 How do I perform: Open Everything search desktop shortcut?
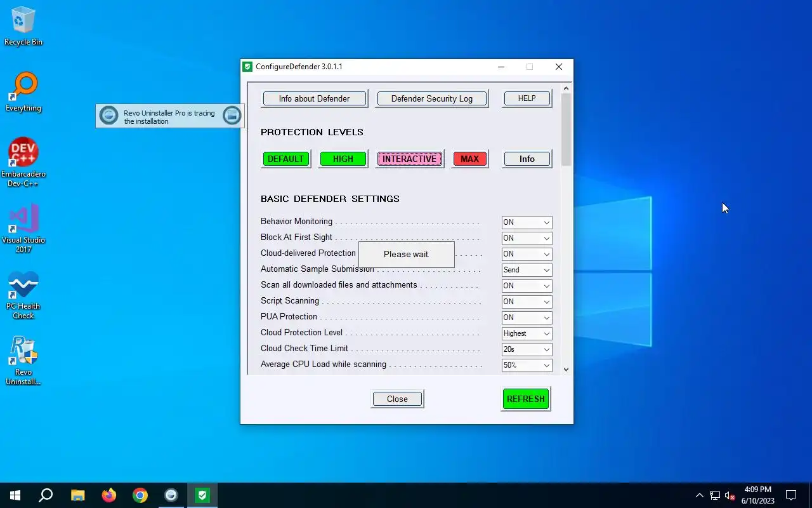click(x=23, y=93)
